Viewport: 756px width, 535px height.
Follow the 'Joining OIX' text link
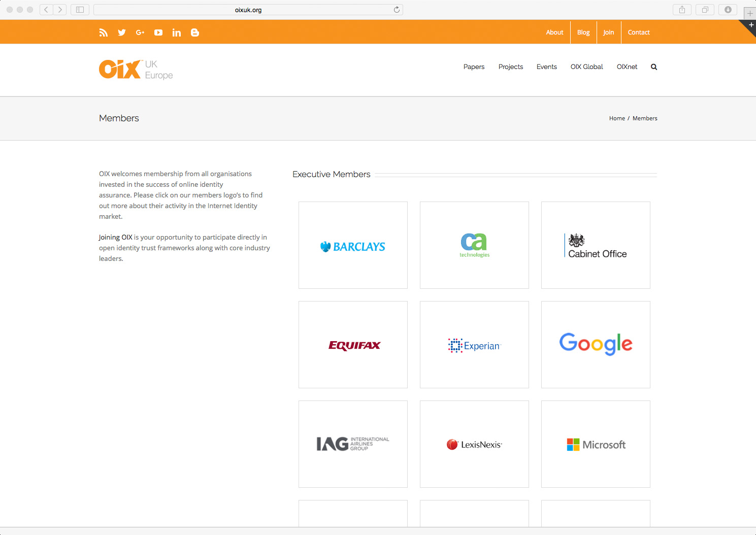pyautogui.click(x=115, y=237)
